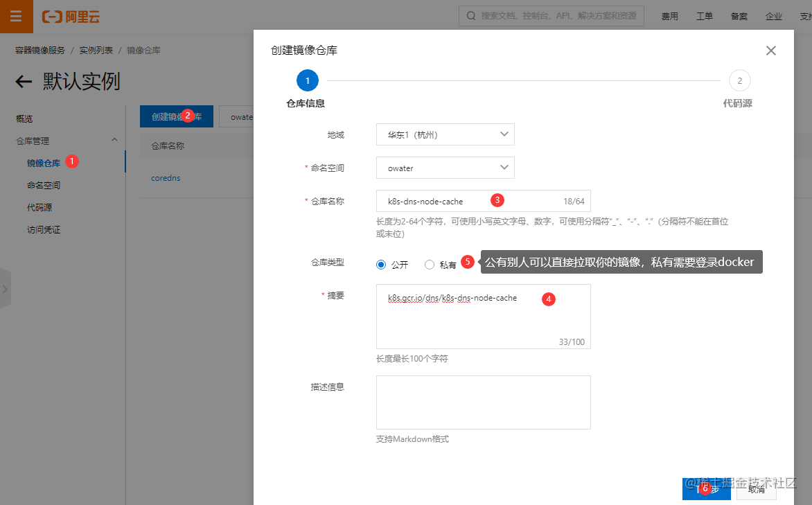Screen dimensions: 812x505
Task: Open the 费用 top menu item
Action: click(x=669, y=16)
